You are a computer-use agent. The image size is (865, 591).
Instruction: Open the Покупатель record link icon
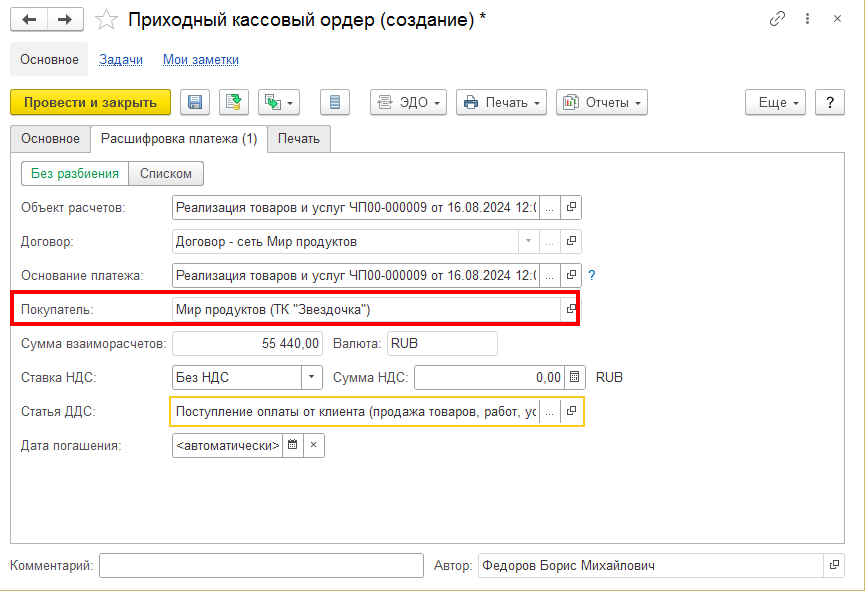(x=571, y=310)
